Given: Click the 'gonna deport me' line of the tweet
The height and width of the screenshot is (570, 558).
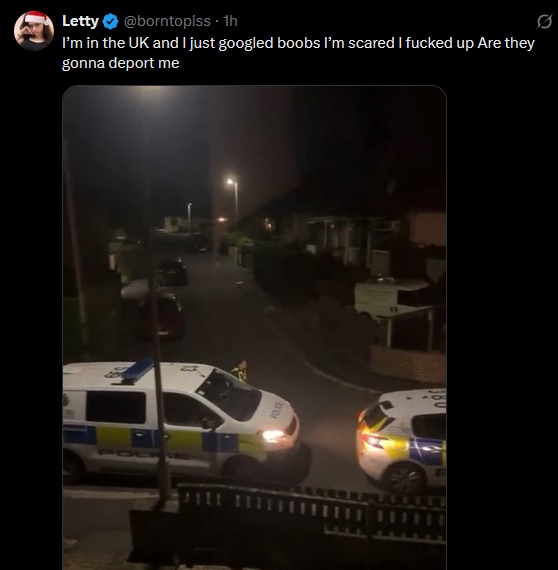Looking at the screenshot, I should coord(121,63).
